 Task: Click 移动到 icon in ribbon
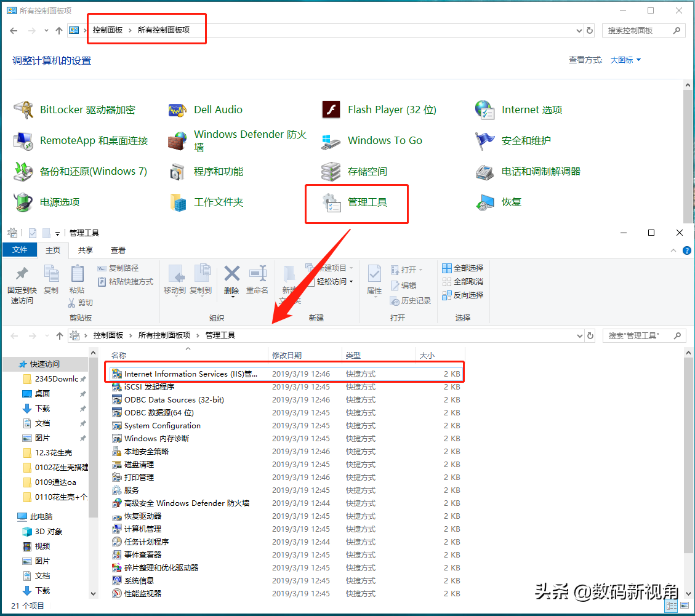[x=176, y=274]
